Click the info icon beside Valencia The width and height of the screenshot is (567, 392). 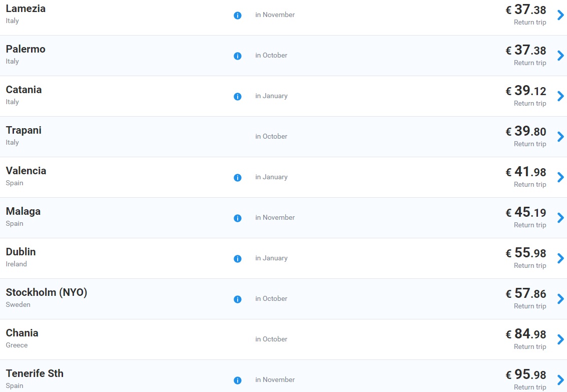(238, 178)
